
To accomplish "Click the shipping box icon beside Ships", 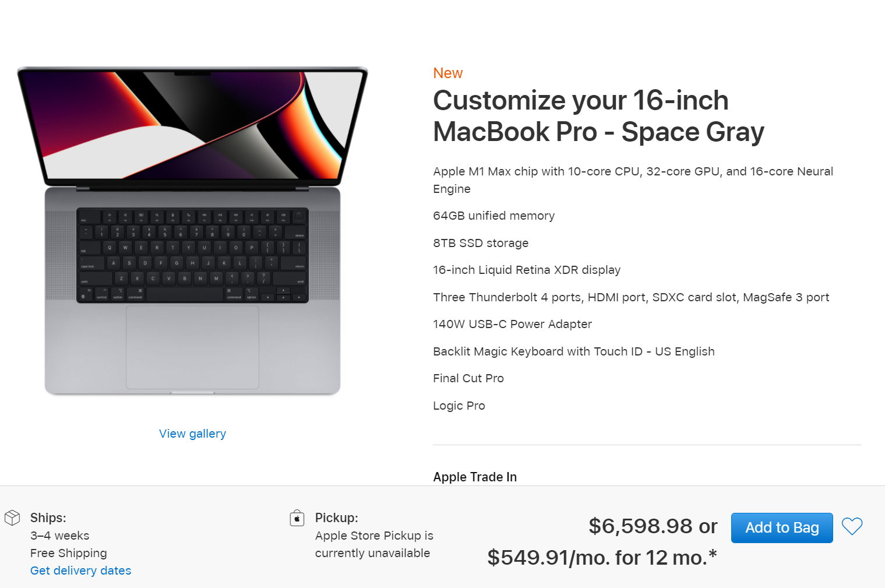I will 12,517.
